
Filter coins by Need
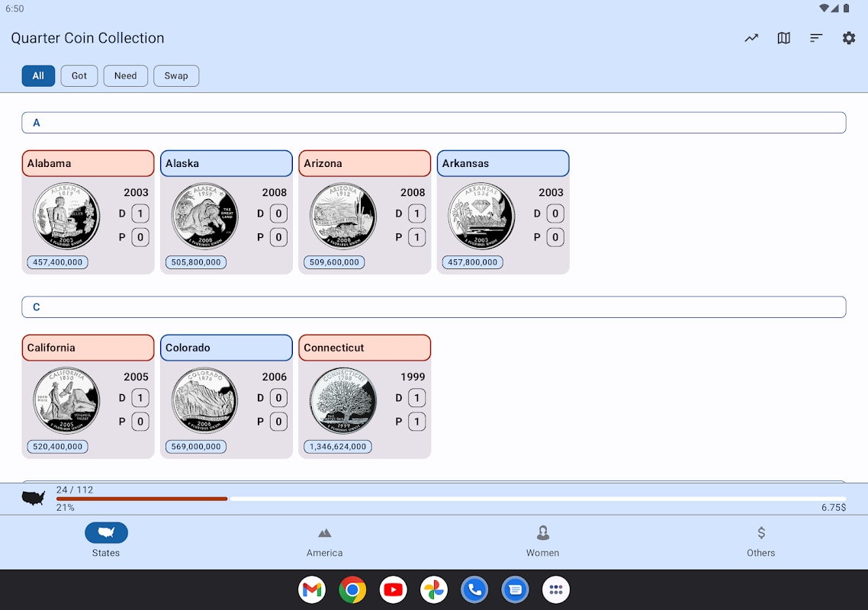[x=126, y=75]
